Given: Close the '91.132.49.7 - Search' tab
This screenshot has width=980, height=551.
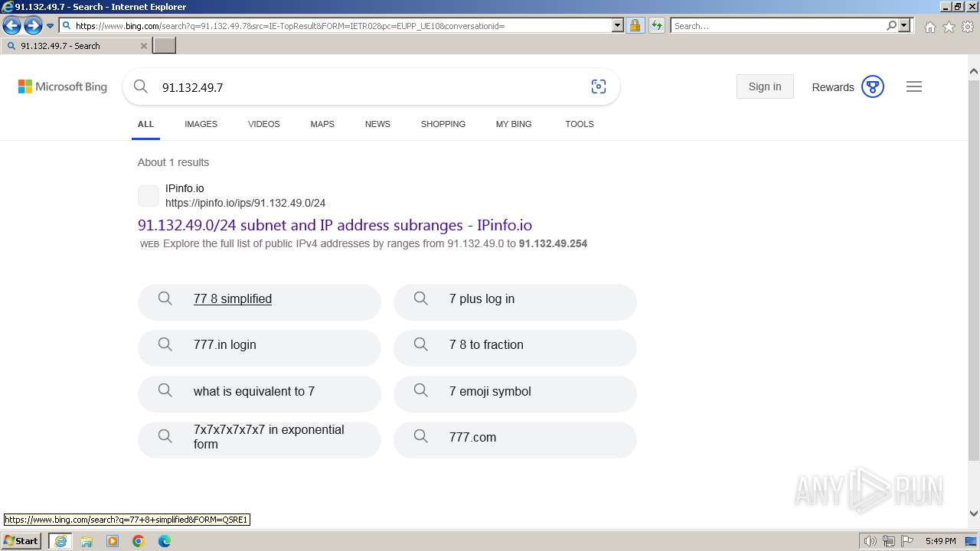Looking at the screenshot, I should 144,46.
